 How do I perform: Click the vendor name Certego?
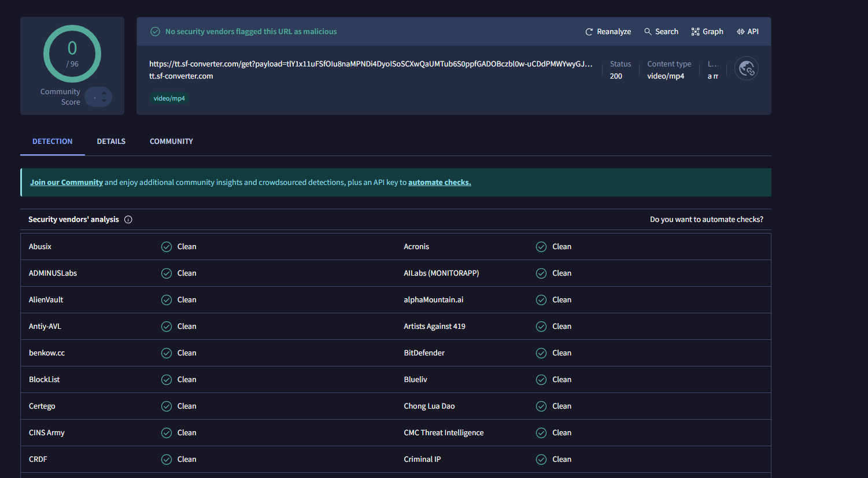pyautogui.click(x=42, y=406)
